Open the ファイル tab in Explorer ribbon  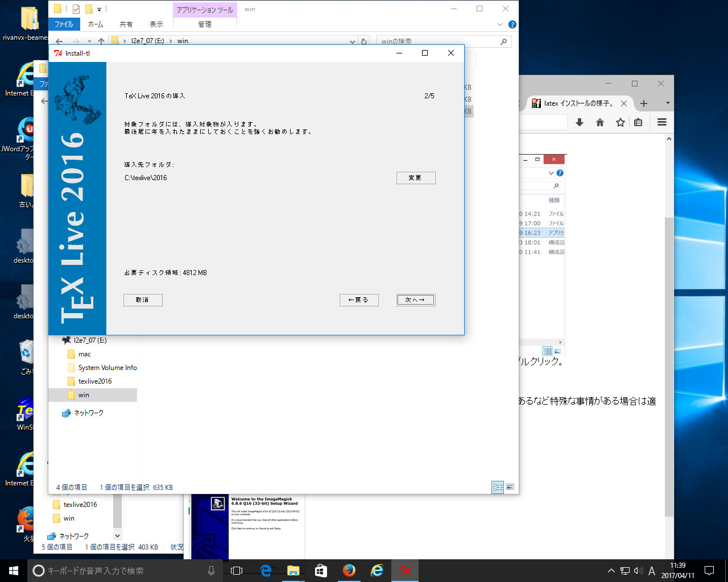(64, 24)
